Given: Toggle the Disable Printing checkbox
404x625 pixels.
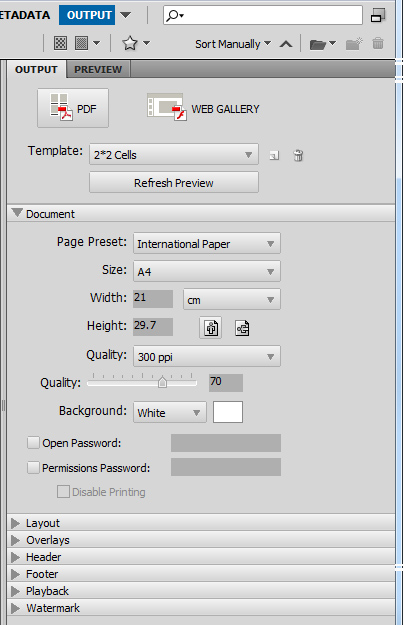Looking at the screenshot, I should point(63,492).
